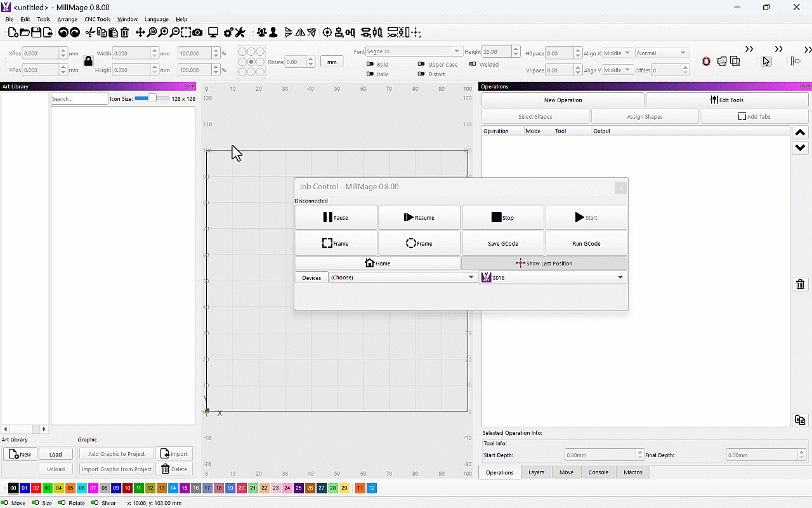Click the open folder icon
The image size is (812, 508).
(25, 32)
